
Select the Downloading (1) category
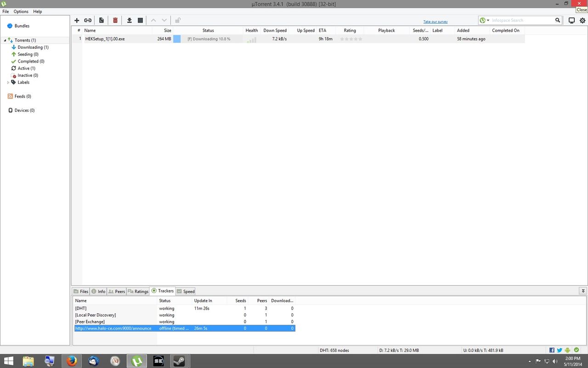tap(33, 47)
